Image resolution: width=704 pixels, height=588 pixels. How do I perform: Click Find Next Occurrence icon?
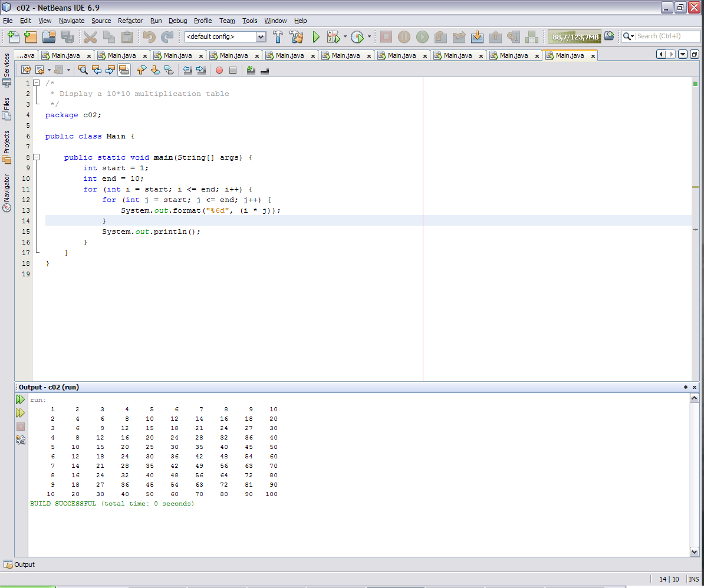pos(110,70)
